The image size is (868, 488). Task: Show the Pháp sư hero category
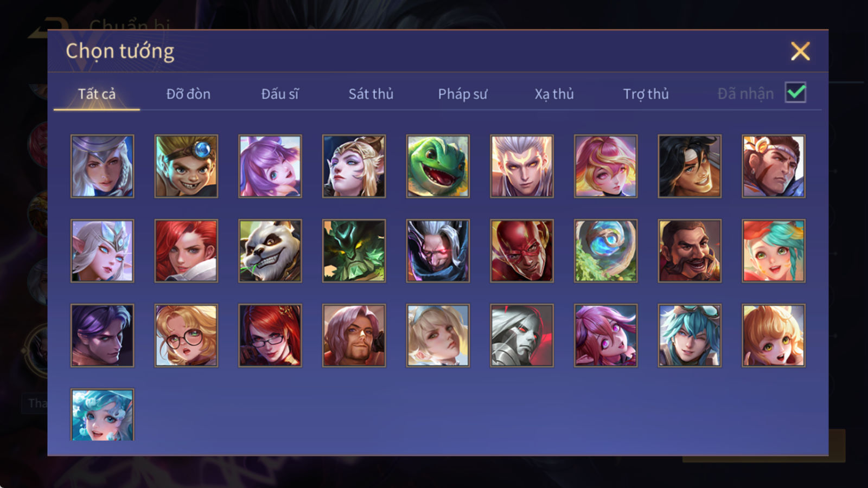point(462,94)
